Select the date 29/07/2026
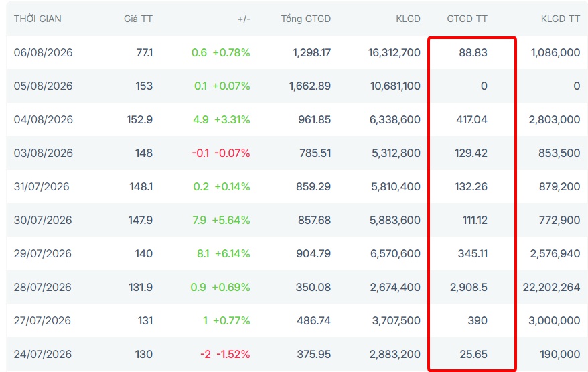This screenshot has width=588, height=372. [43, 253]
